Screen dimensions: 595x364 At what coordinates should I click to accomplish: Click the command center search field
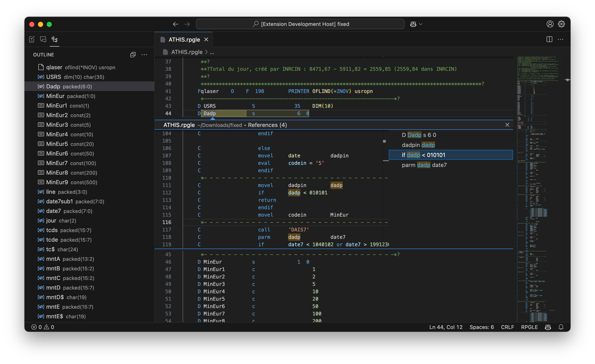tap(300, 24)
